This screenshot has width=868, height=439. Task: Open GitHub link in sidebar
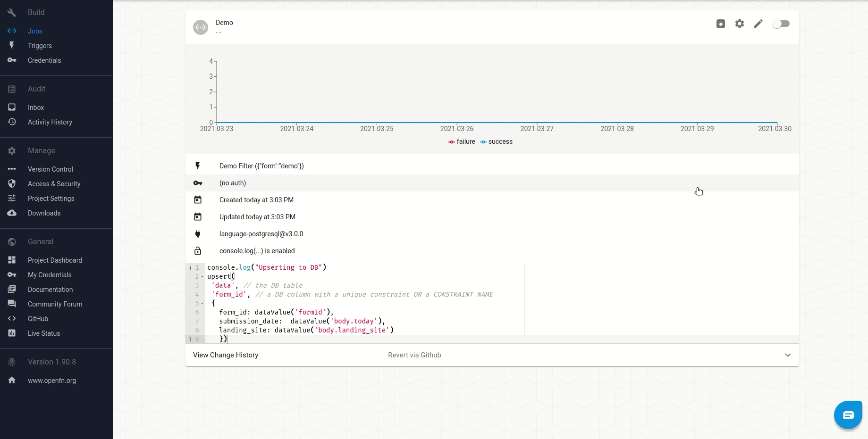tap(38, 319)
